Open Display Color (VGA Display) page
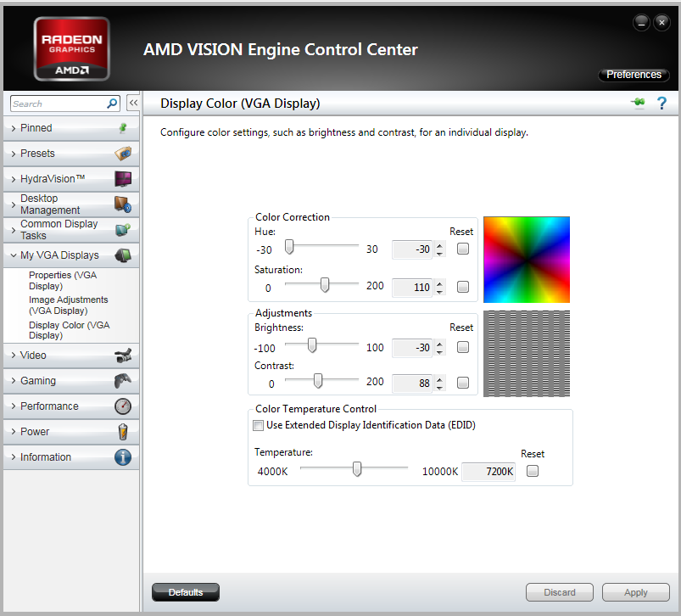This screenshot has height=616, width=681. coord(69,330)
